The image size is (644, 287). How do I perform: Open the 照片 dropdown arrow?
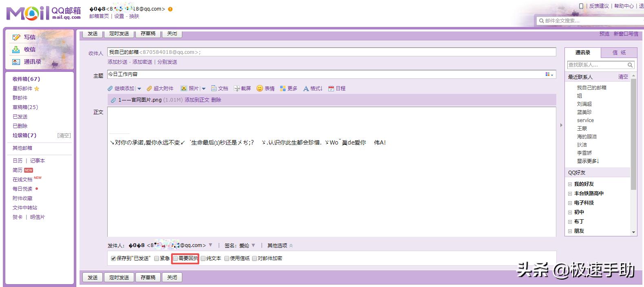(204, 89)
